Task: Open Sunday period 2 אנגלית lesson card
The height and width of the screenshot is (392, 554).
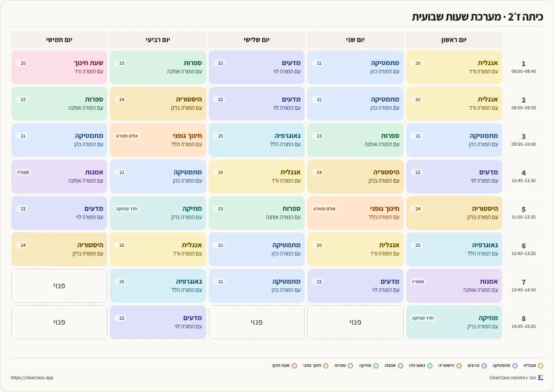Action: (454, 104)
